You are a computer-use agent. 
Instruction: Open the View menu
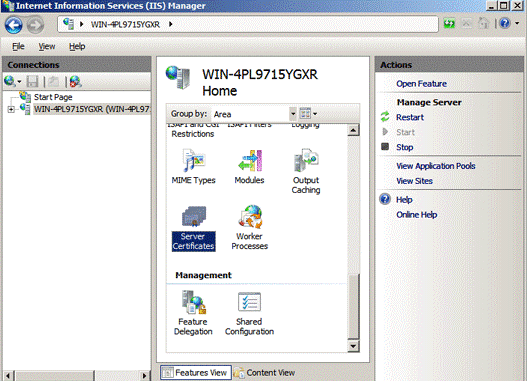[47, 46]
